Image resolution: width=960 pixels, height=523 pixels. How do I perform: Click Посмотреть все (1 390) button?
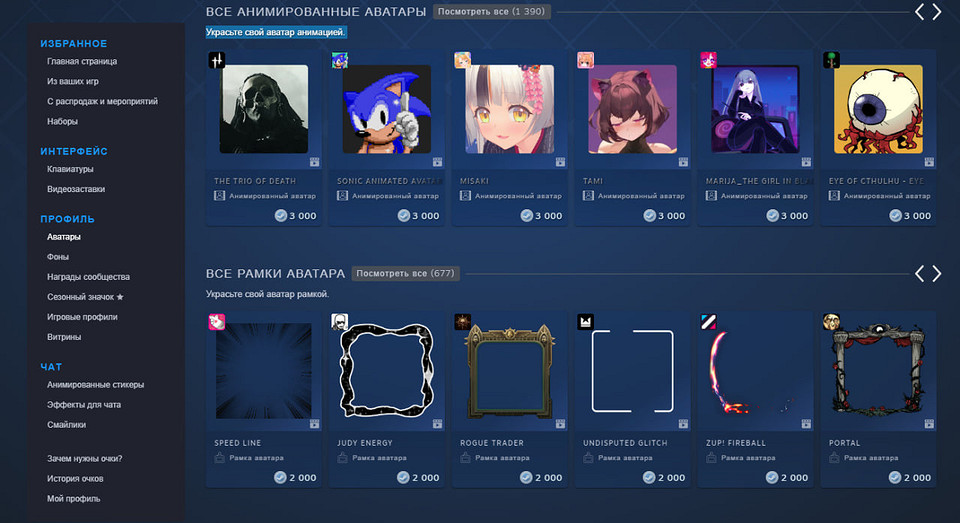pyautogui.click(x=491, y=12)
